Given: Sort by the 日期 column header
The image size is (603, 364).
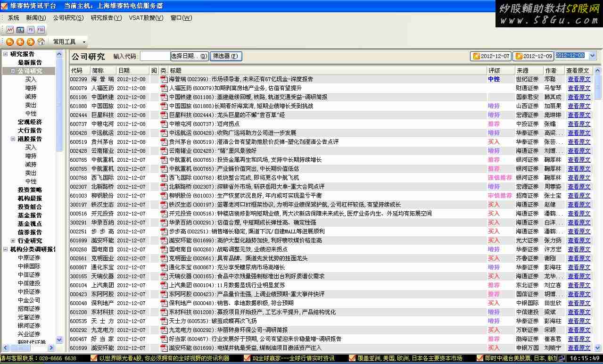Looking at the screenshot, I should (x=133, y=71).
